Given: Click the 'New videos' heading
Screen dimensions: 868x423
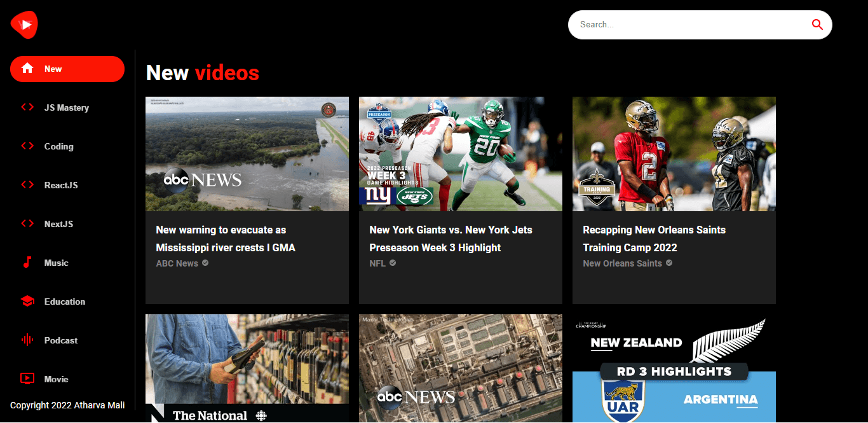Looking at the screenshot, I should click(x=203, y=73).
